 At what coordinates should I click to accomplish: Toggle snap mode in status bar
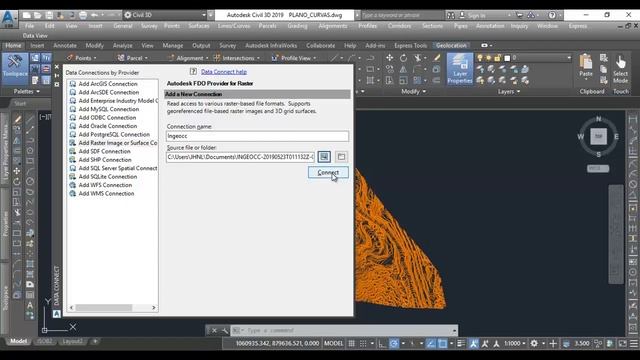click(363, 344)
